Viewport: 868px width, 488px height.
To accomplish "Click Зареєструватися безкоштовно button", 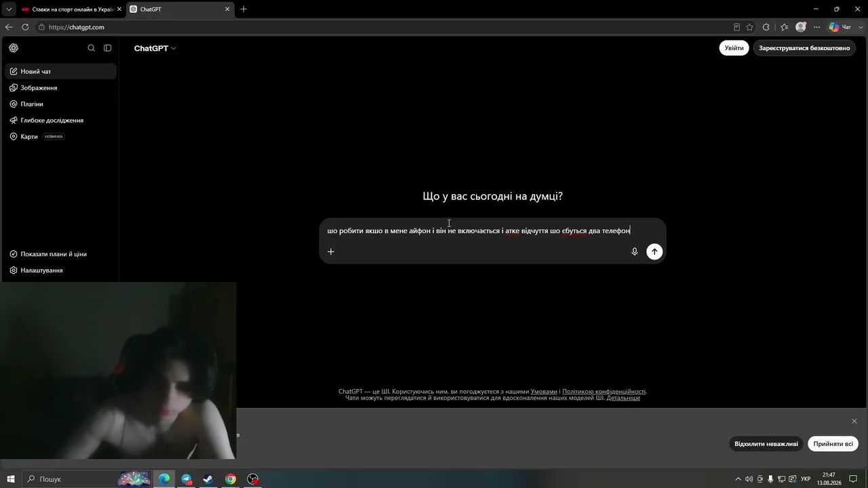I will tap(804, 48).
